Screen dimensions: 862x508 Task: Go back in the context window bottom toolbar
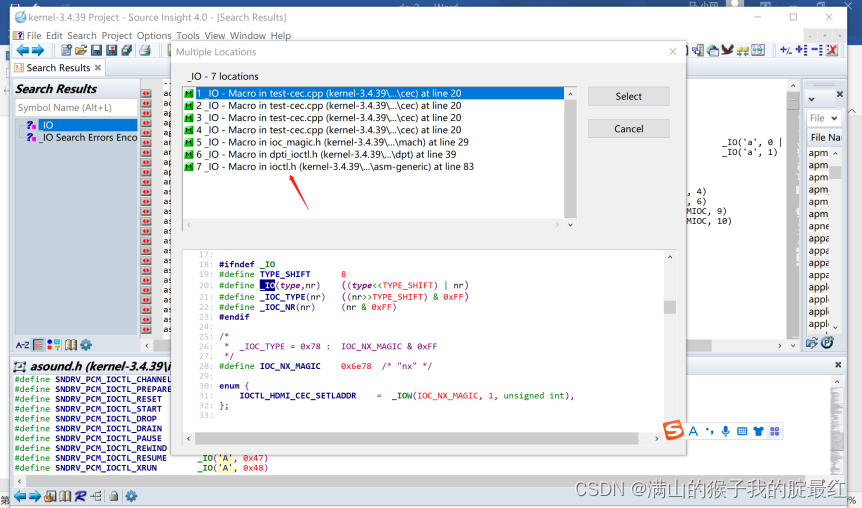point(20,496)
